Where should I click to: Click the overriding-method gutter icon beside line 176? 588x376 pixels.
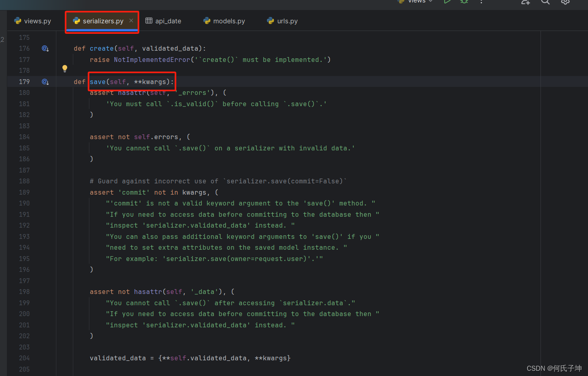[45, 48]
